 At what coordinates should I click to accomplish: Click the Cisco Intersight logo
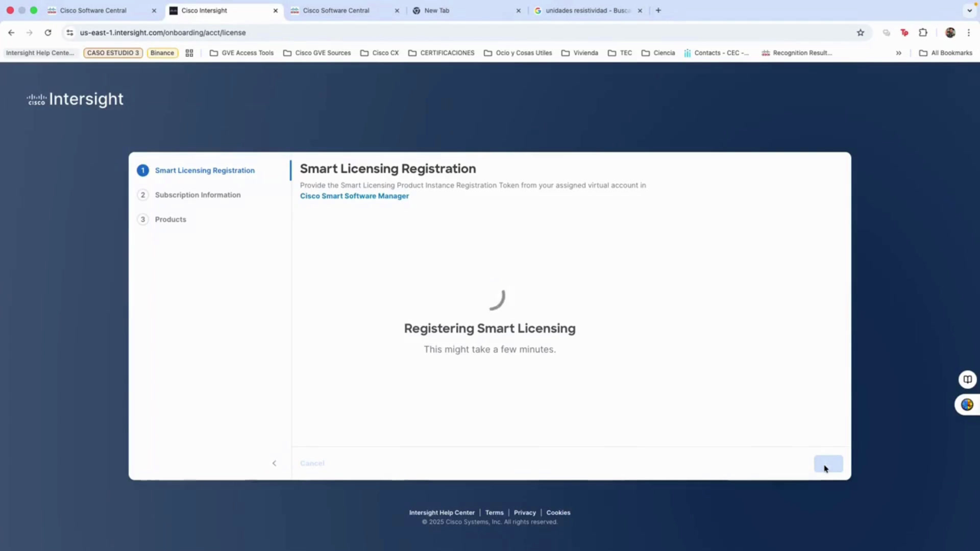(75, 99)
